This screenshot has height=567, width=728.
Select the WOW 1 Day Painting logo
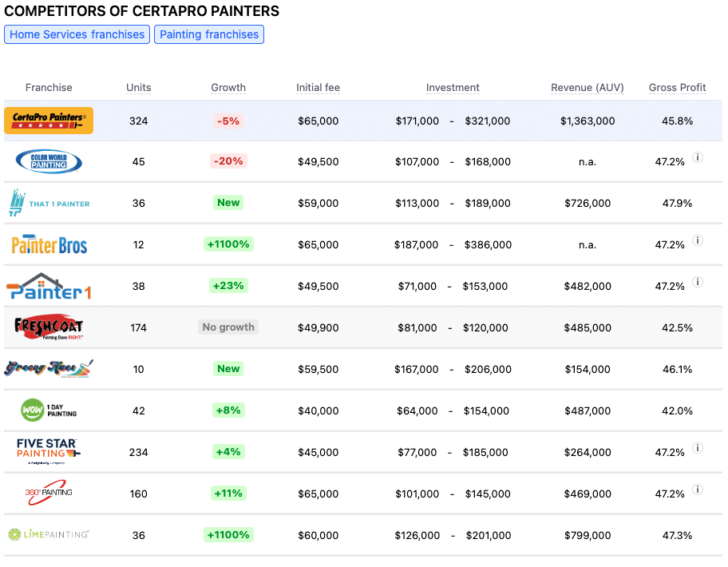tap(49, 410)
